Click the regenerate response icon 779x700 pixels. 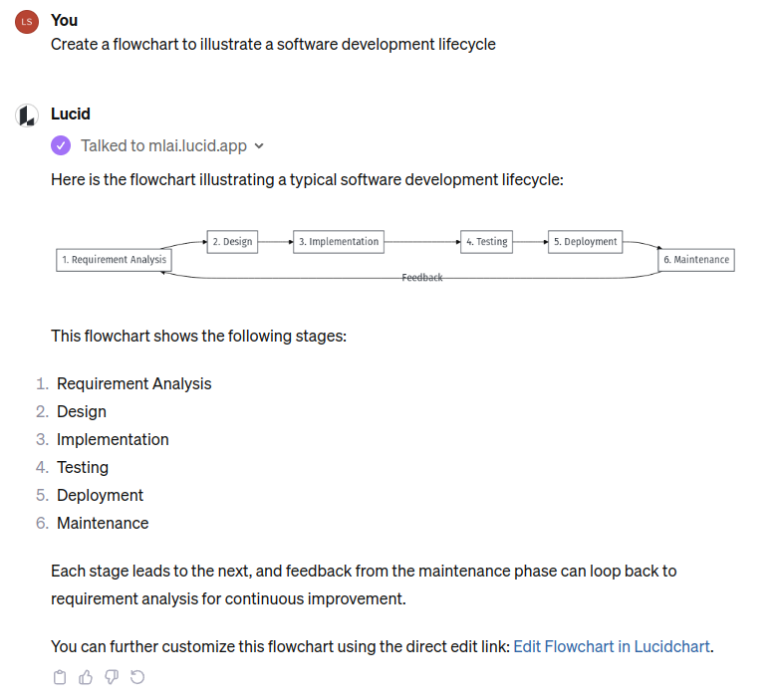[x=137, y=677]
